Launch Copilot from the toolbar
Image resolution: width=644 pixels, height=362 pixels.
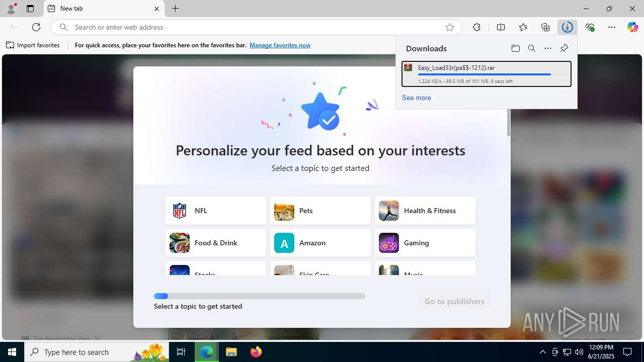[x=632, y=27]
